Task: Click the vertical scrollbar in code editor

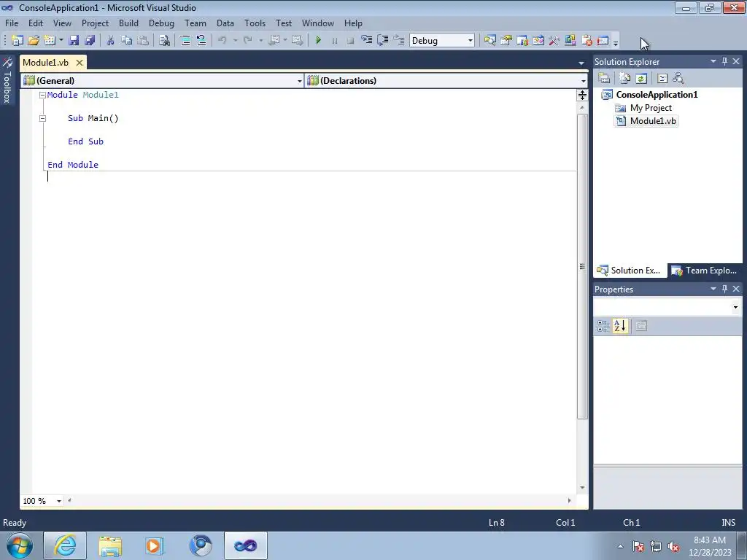Action: [582, 265]
